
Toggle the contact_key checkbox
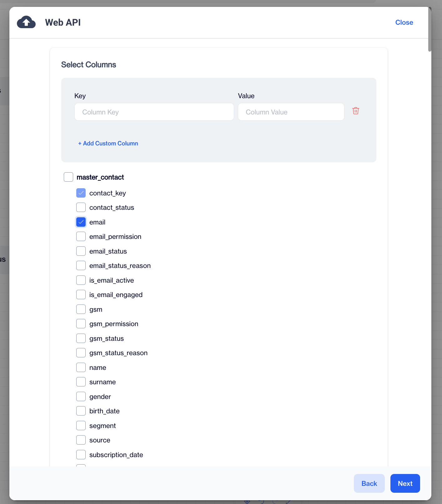point(81,193)
